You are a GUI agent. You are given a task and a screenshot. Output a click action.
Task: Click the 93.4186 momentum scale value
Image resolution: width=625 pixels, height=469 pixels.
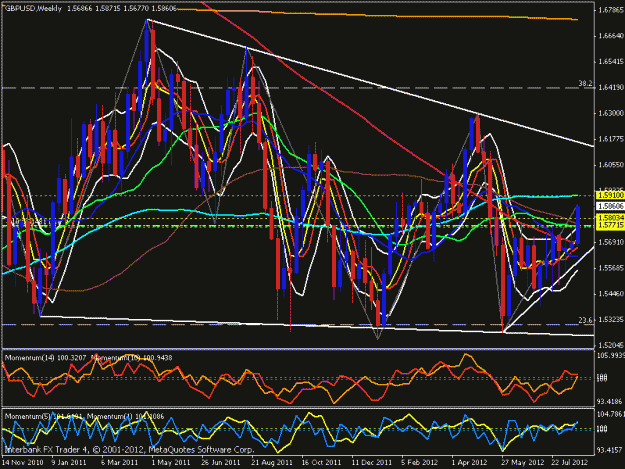pyautogui.click(x=611, y=401)
